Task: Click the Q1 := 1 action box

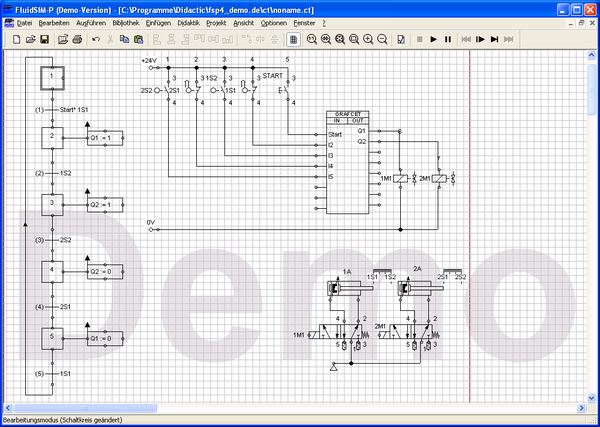Action: pos(106,138)
